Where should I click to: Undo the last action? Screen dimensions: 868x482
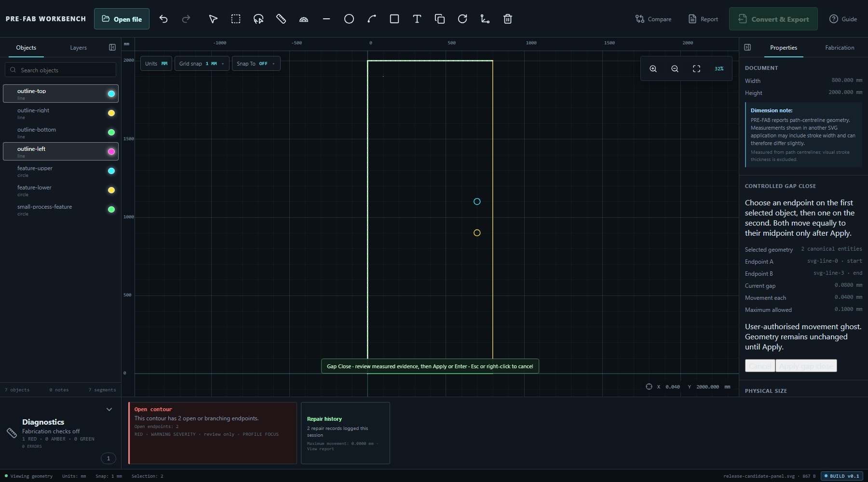coord(163,19)
